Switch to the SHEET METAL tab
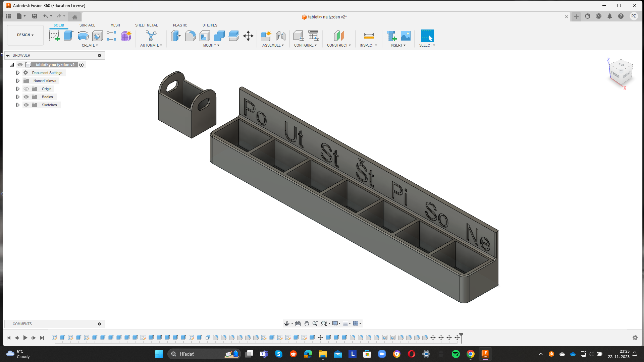Image resolution: width=644 pixels, height=362 pixels. (x=146, y=25)
